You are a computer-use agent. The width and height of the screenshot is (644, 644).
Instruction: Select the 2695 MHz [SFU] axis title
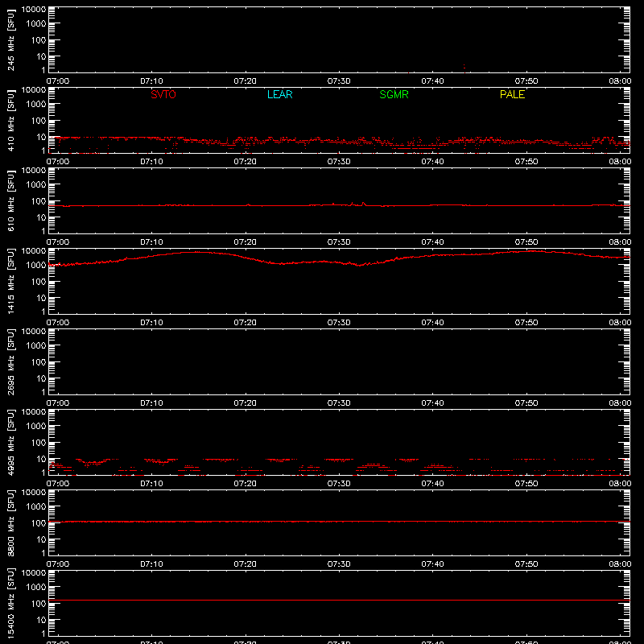(x=11, y=361)
